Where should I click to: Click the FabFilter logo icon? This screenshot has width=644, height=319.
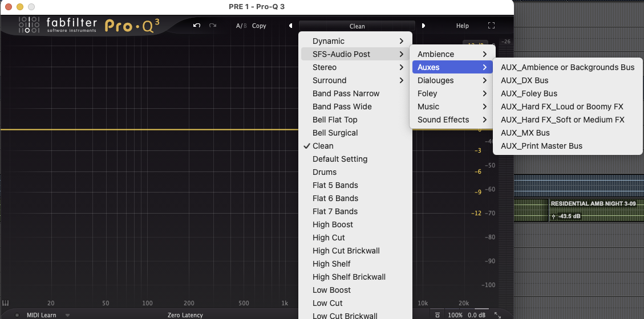coord(28,26)
